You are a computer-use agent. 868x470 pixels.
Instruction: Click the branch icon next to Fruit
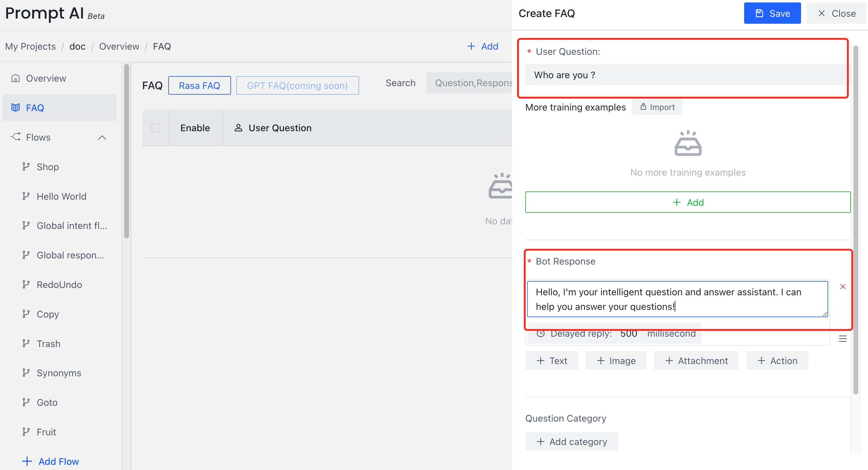point(26,432)
